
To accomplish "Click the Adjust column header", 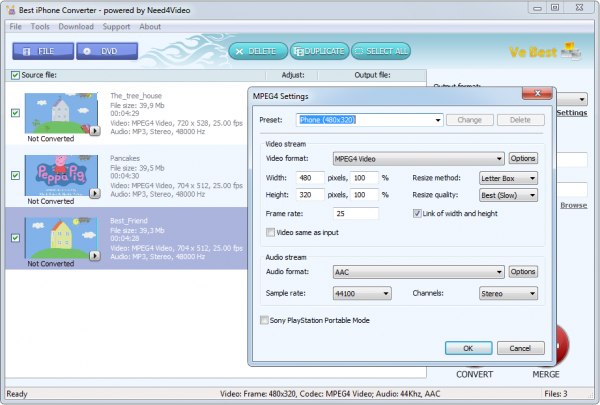I will click(x=293, y=75).
